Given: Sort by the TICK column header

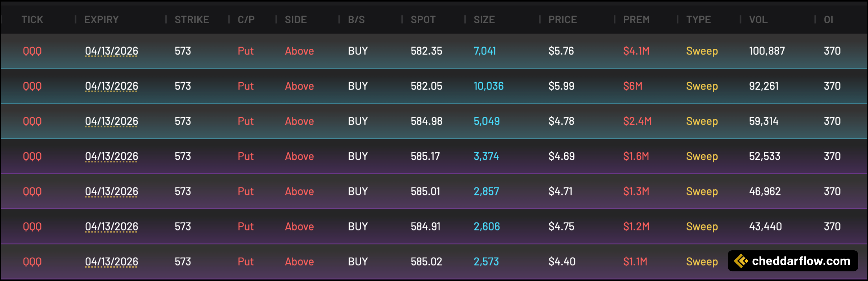Looking at the screenshot, I should pos(32,20).
